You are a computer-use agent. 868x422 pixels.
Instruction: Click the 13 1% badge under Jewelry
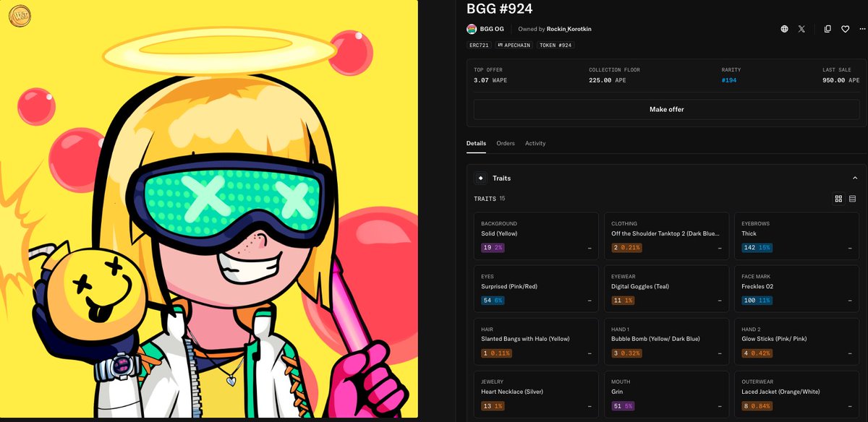coord(493,405)
